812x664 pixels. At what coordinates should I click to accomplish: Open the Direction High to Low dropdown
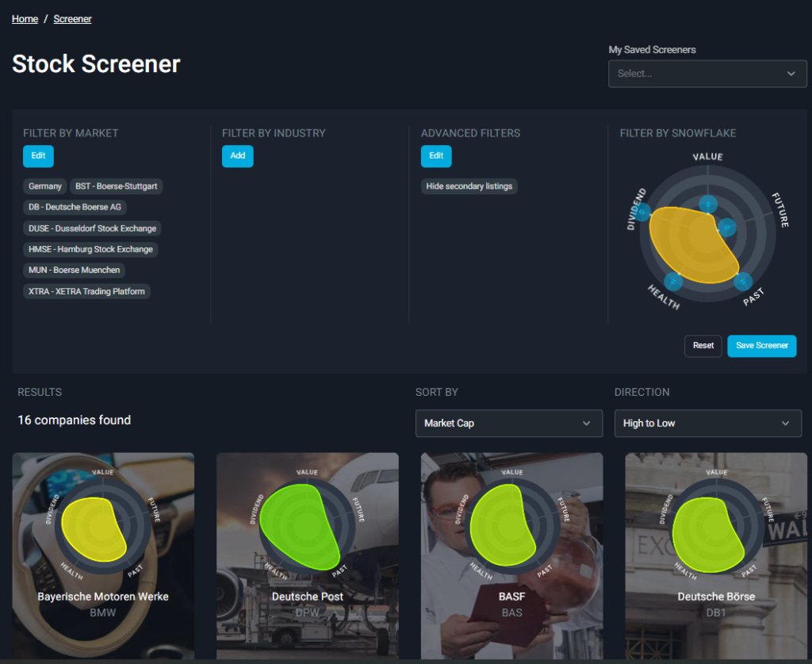[x=708, y=423]
